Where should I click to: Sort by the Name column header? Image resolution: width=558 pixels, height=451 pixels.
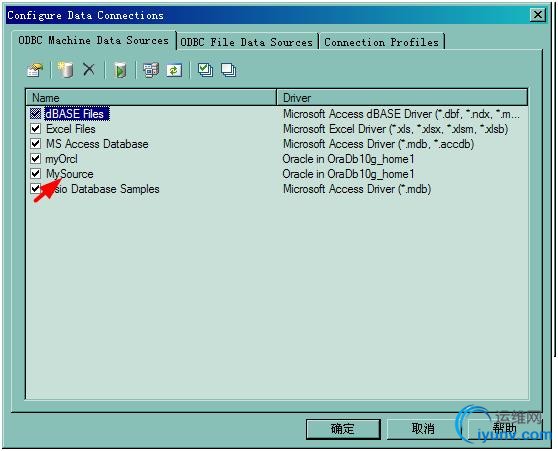(151, 98)
